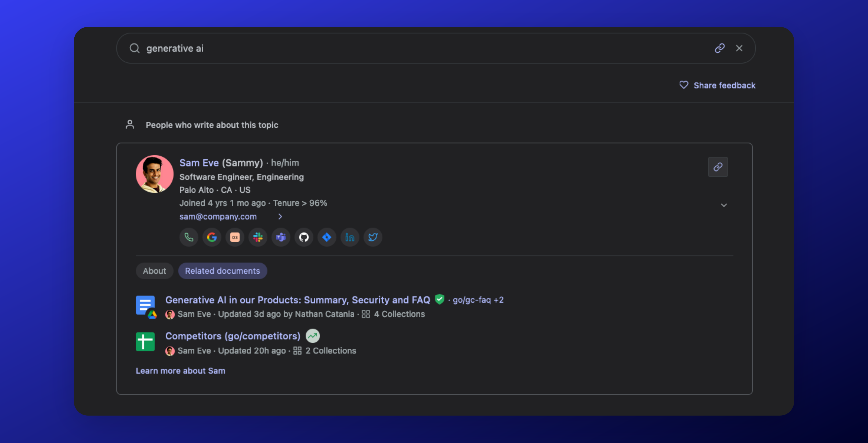
Task: Click Share feedback with the heart icon
Action: click(717, 85)
